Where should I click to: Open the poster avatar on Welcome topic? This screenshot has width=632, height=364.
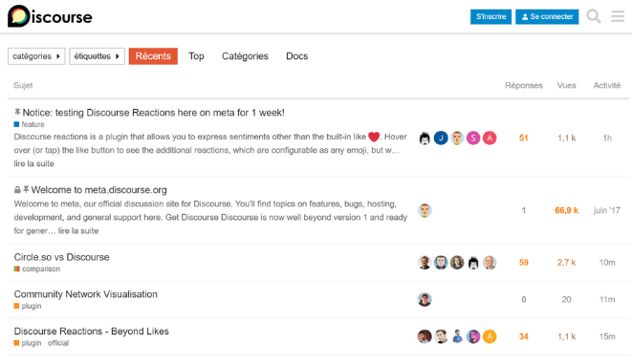[425, 210]
